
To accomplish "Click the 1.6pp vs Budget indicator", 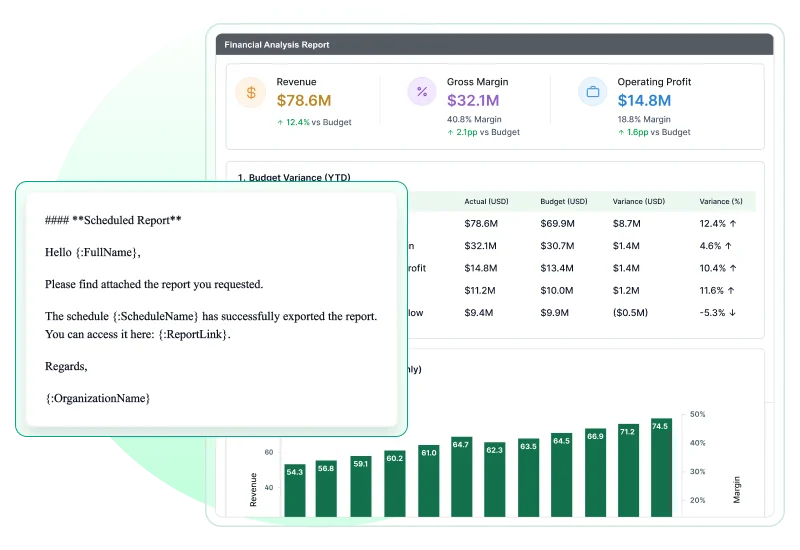I will pos(654,132).
